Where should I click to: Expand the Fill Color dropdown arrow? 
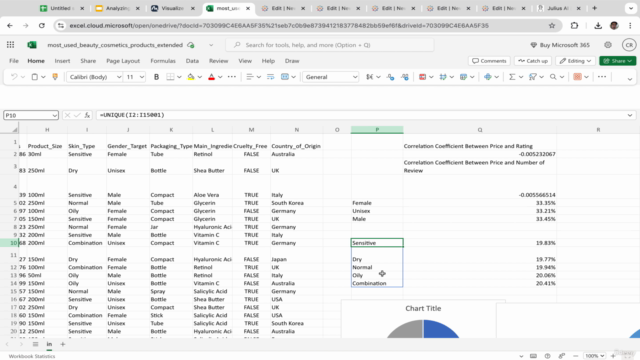pos(200,77)
